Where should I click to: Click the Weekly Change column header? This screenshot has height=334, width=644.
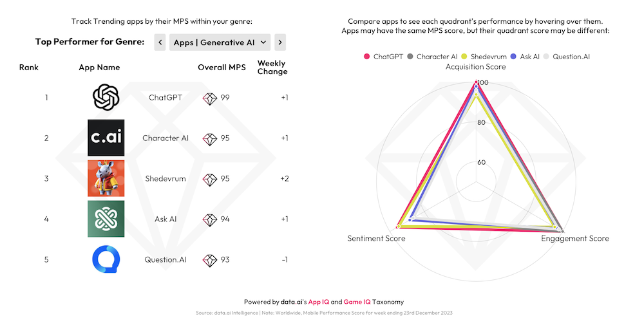click(272, 68)
